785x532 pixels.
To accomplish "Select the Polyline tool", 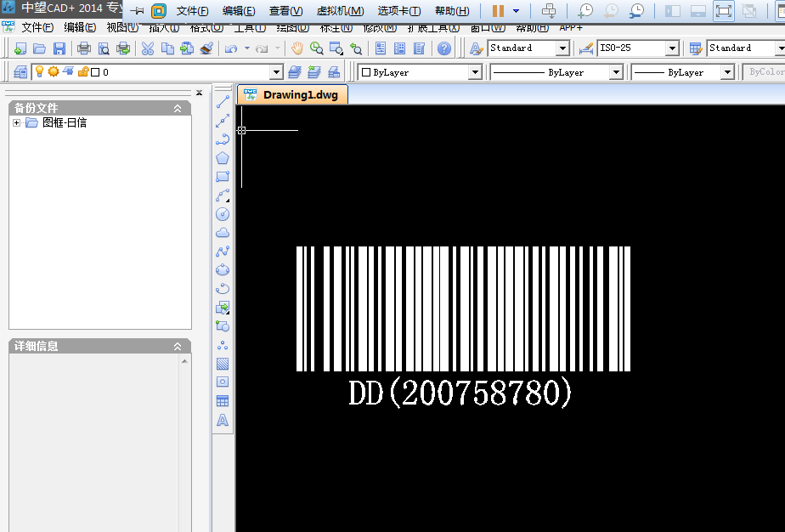I will [x=223, y=139].
